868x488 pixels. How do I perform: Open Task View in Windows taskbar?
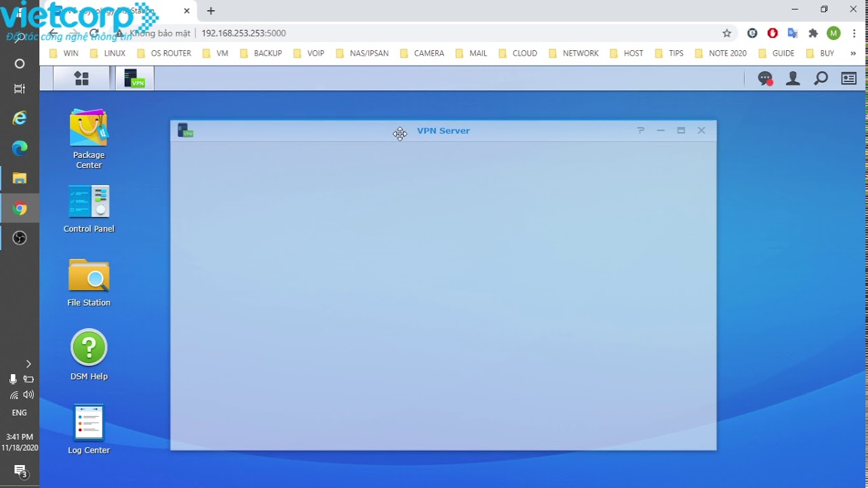coord(20,89)
